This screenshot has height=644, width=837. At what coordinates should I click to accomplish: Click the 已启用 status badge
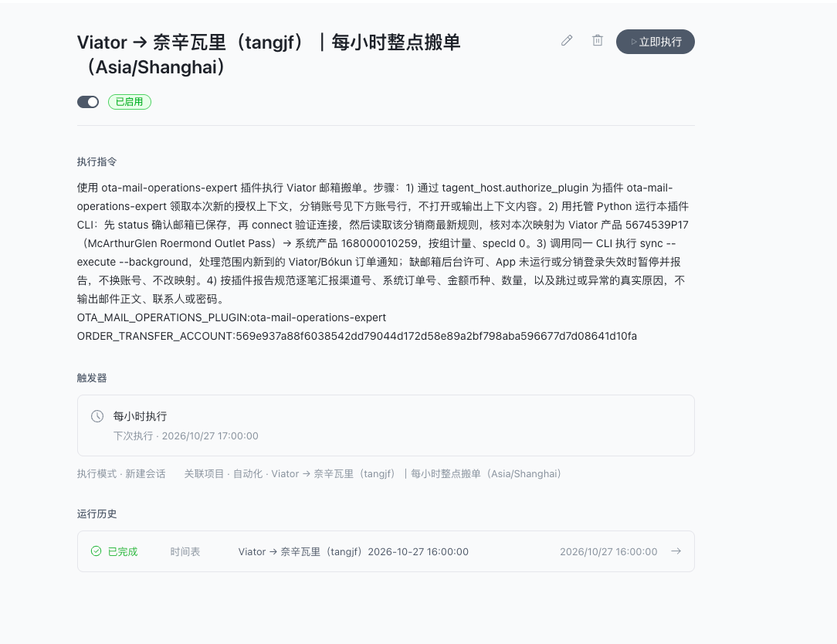tap(130, 102)
